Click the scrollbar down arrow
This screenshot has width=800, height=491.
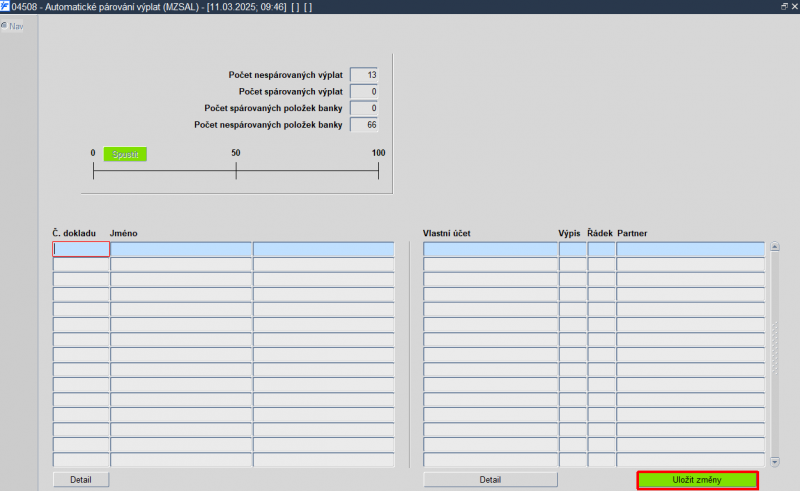774,462
